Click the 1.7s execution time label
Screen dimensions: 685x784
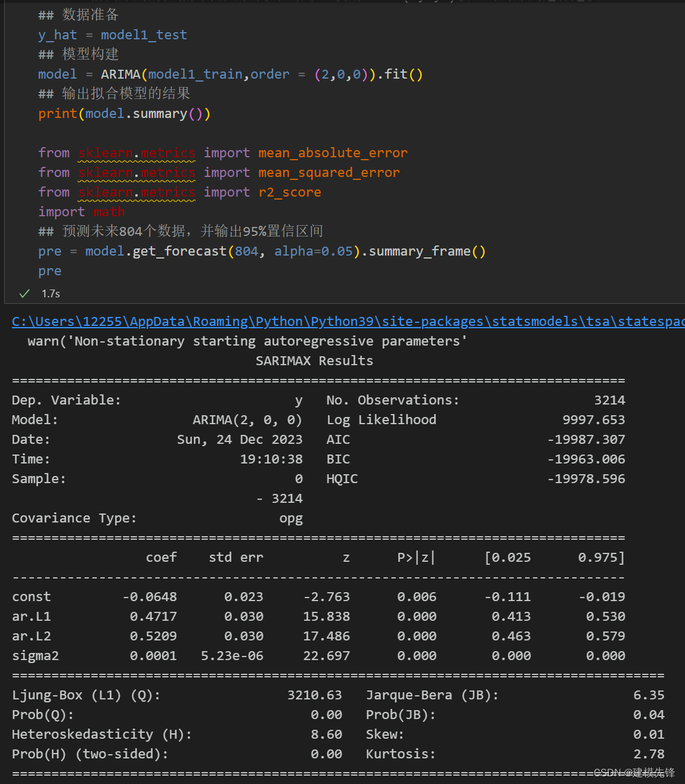coord(51,294)
